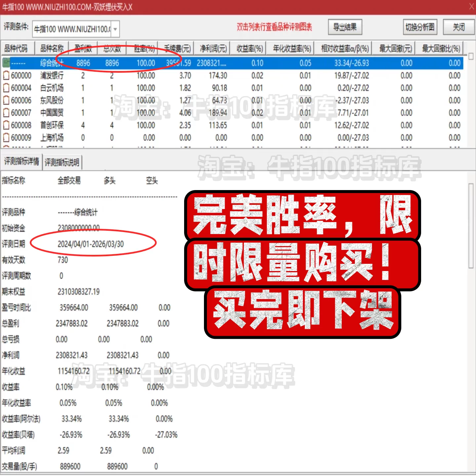
Task: Select the 首创环保 row name
Action: [x=52, y=125]
